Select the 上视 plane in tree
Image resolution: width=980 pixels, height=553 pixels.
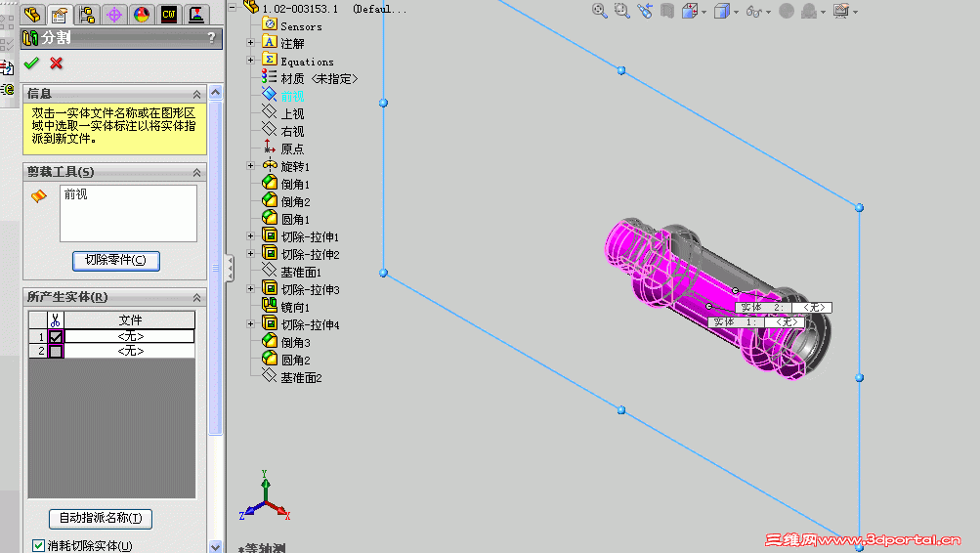coord(292,113)
